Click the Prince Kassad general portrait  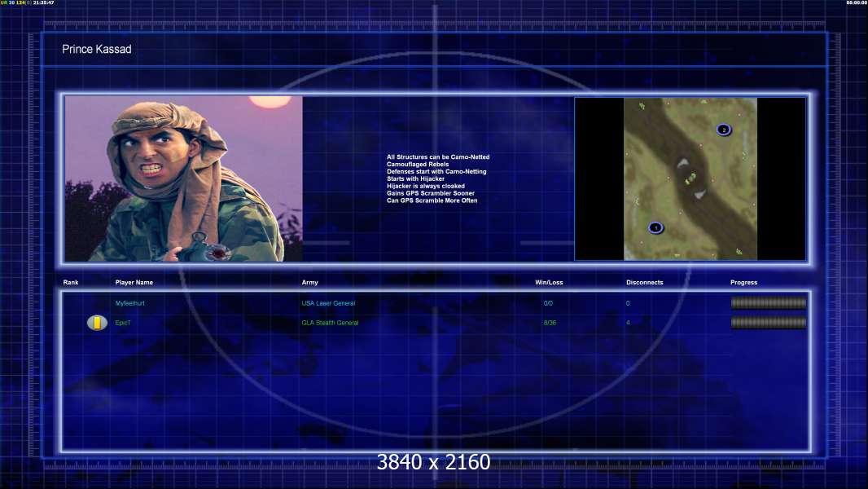coord(184,178)
